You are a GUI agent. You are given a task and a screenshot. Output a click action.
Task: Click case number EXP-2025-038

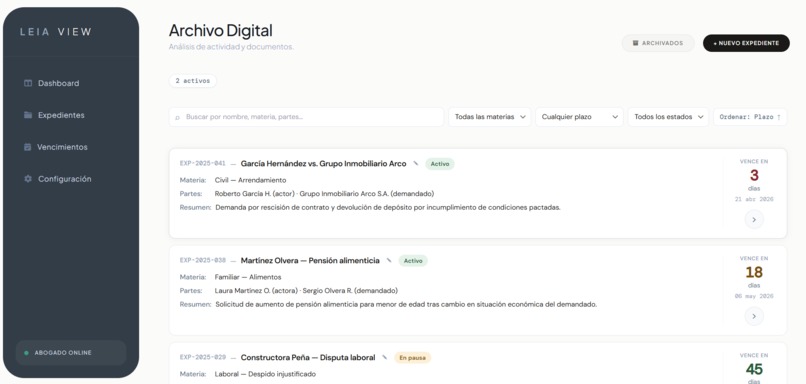coord(203,260)
